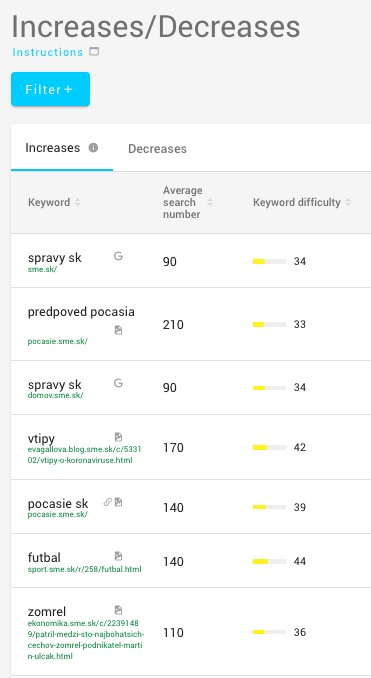The image size is (371, 678).
Task: Click the page icon next to futbal keyword
Action: coord(118,556)
